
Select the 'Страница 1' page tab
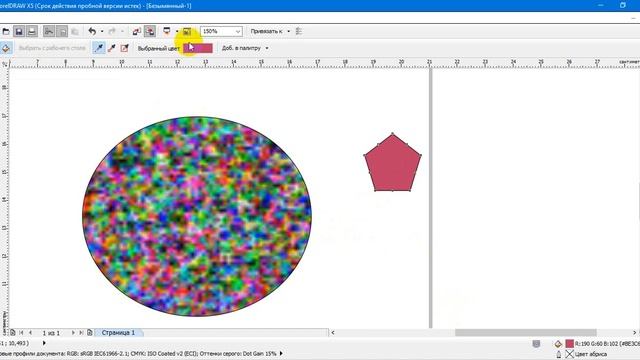click(x=118, y=333)
